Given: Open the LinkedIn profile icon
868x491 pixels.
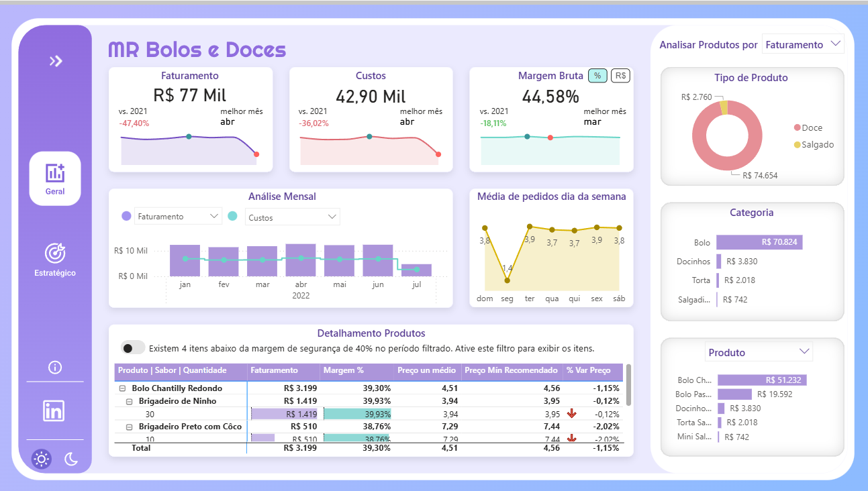Looking at the screenshot, I should 54,411.
